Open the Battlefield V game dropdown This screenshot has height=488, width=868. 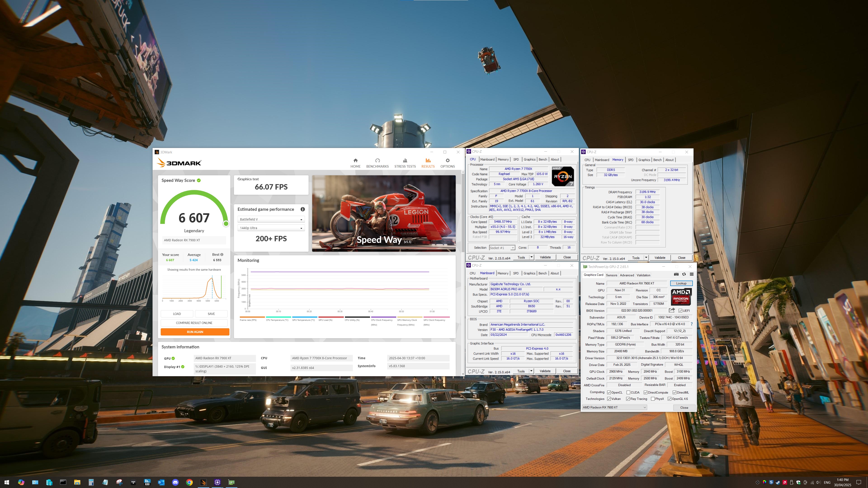271,219
